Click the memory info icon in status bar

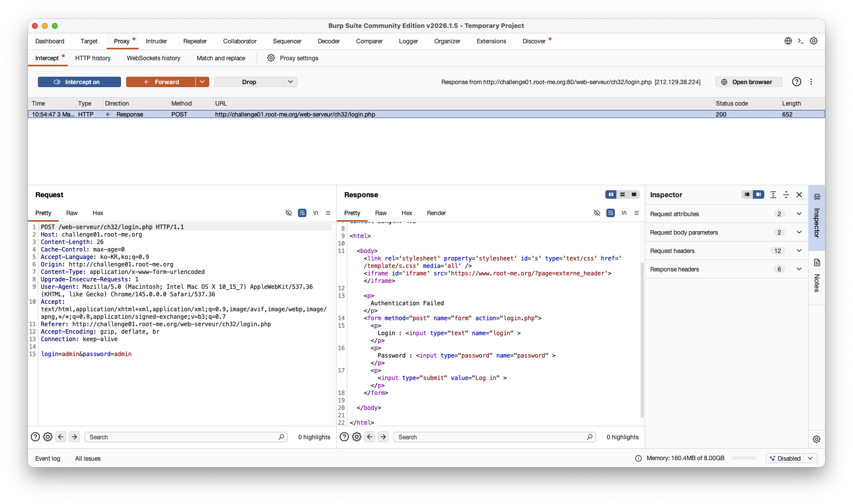pyautogui.click(x=639, y=458)
